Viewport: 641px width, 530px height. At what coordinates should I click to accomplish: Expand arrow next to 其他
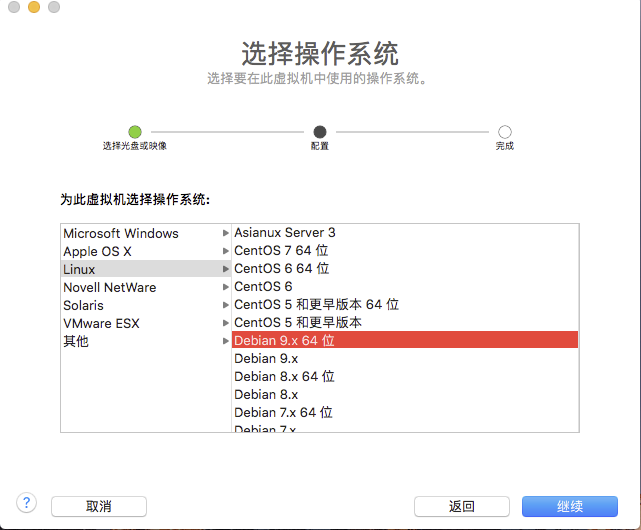pyautogui.click(x=225, y=341)
